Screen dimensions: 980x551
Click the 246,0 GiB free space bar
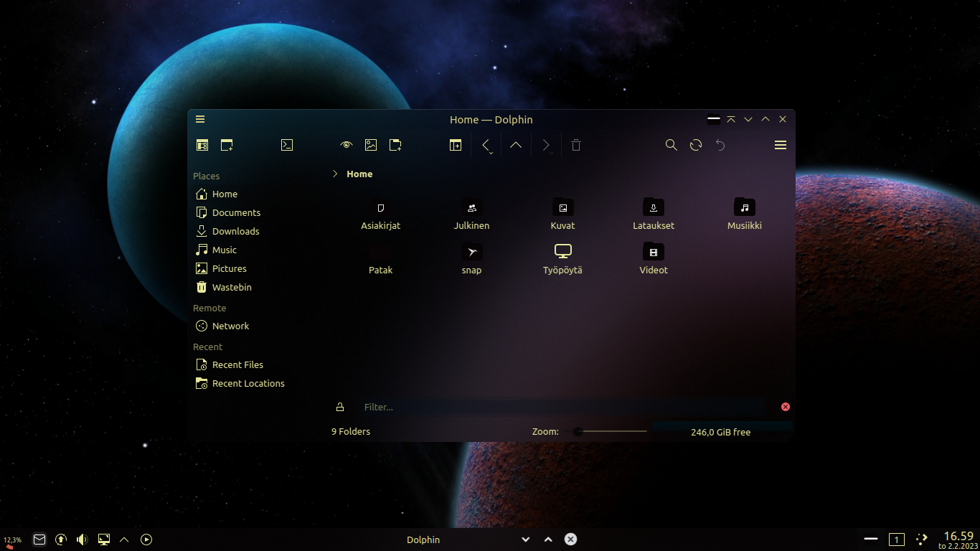pos(721,432)
